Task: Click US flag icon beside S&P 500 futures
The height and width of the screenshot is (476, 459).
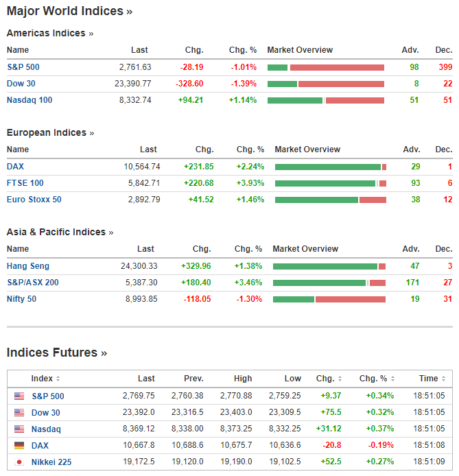Action: click(19, 396)
